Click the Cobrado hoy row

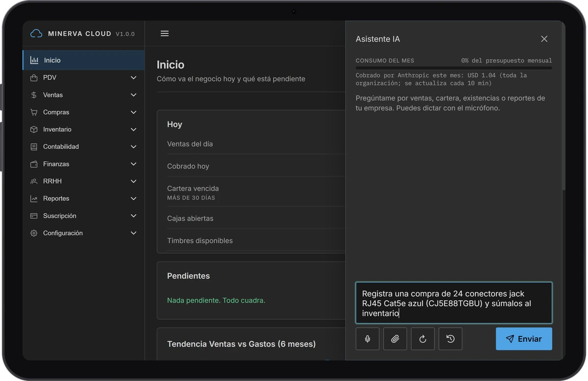tap(256, 166)
